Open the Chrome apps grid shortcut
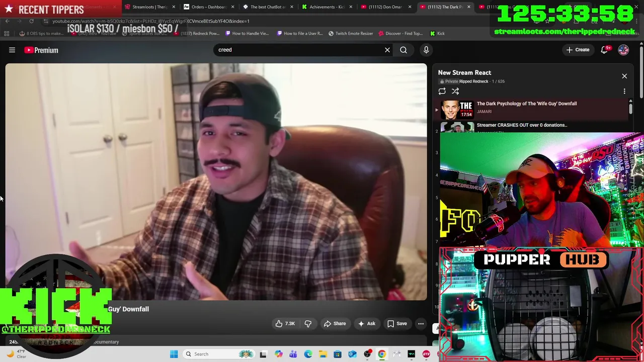Viewport: 644px width, 362px height. point(7,34)
